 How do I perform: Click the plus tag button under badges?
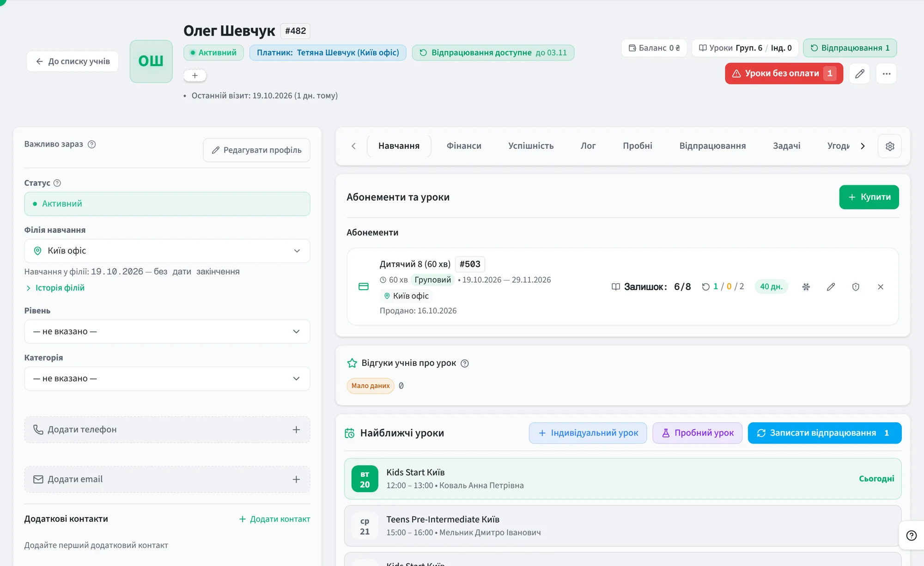point(195,75)
